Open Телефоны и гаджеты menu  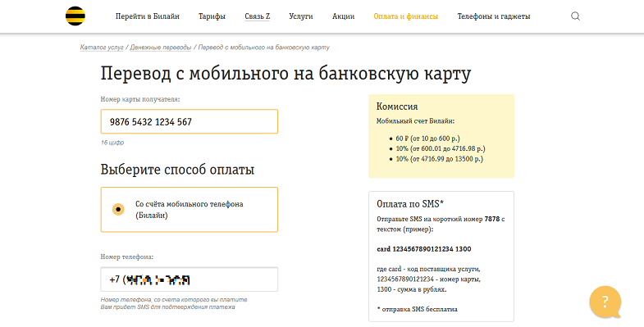tap(494, 16)
